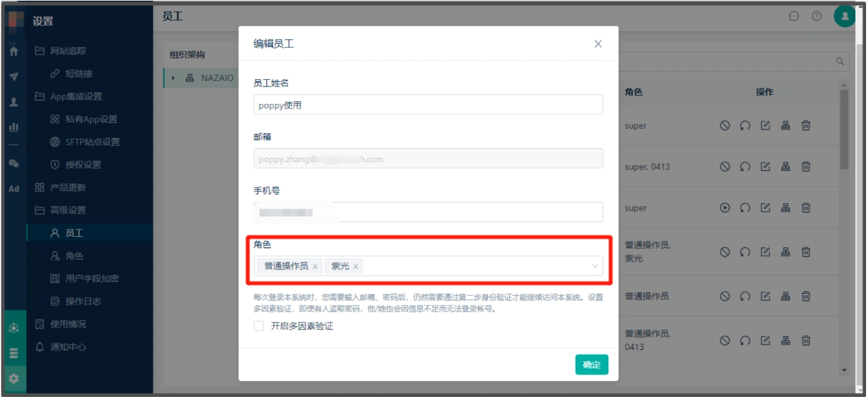Open the contacts person icon in left rail

tap(13, 103)
